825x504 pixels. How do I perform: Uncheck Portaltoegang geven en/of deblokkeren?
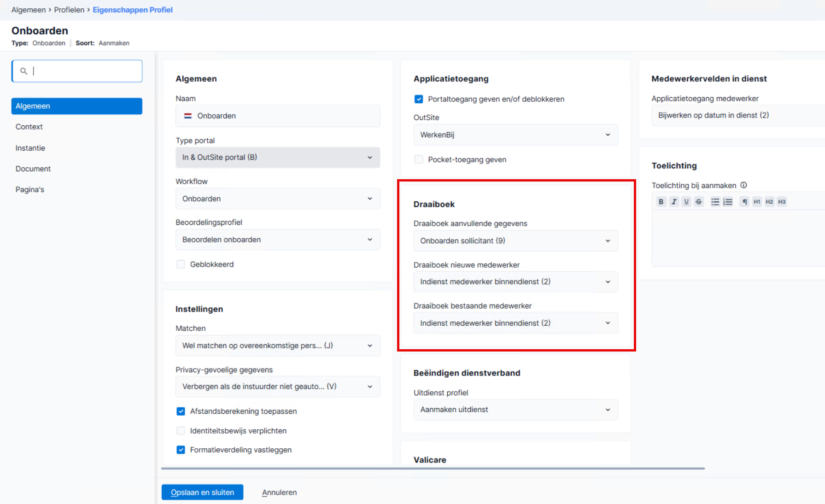[x=419, y=99]
